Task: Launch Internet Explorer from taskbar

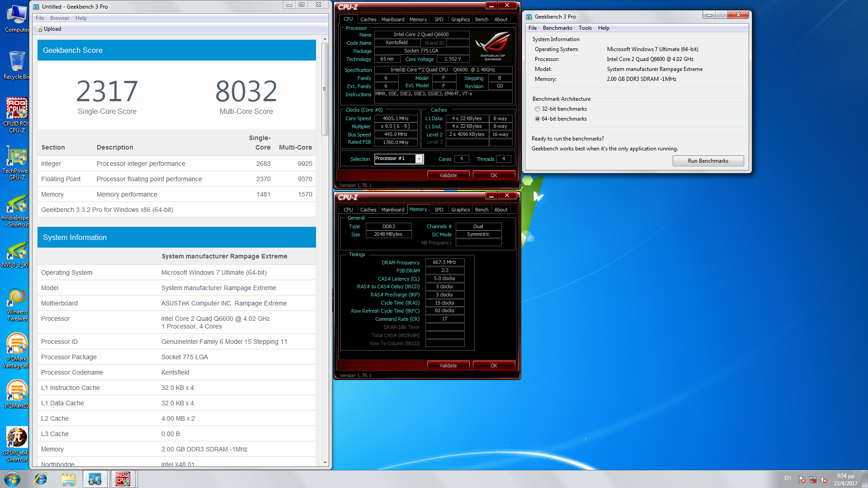Action: [41, 479]
